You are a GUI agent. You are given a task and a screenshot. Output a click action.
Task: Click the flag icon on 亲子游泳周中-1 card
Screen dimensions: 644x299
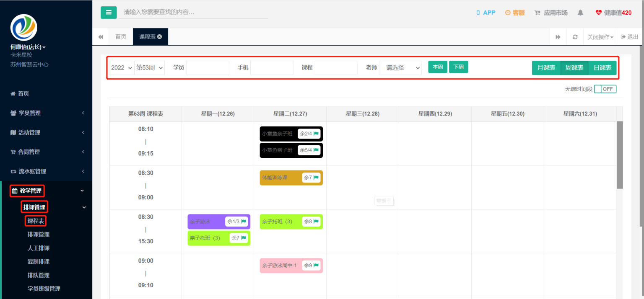316,265
